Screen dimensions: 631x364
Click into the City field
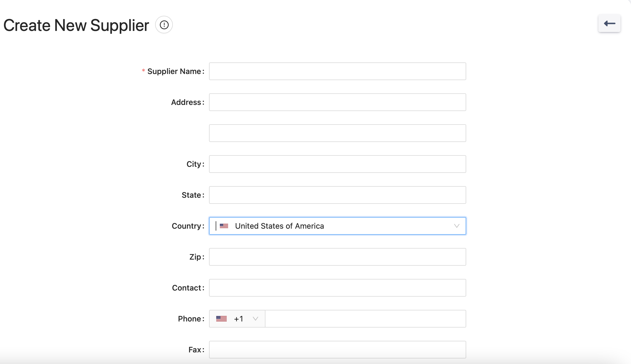337,164
